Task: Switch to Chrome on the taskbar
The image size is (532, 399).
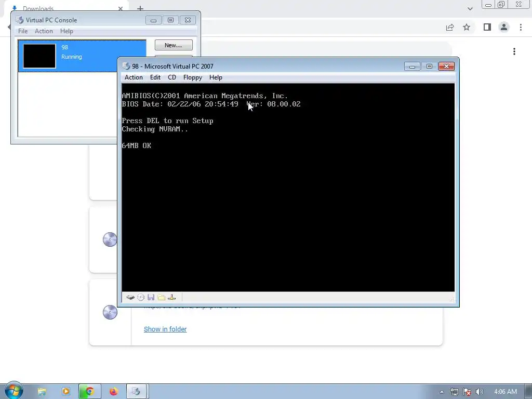Action: pos(89,392)
